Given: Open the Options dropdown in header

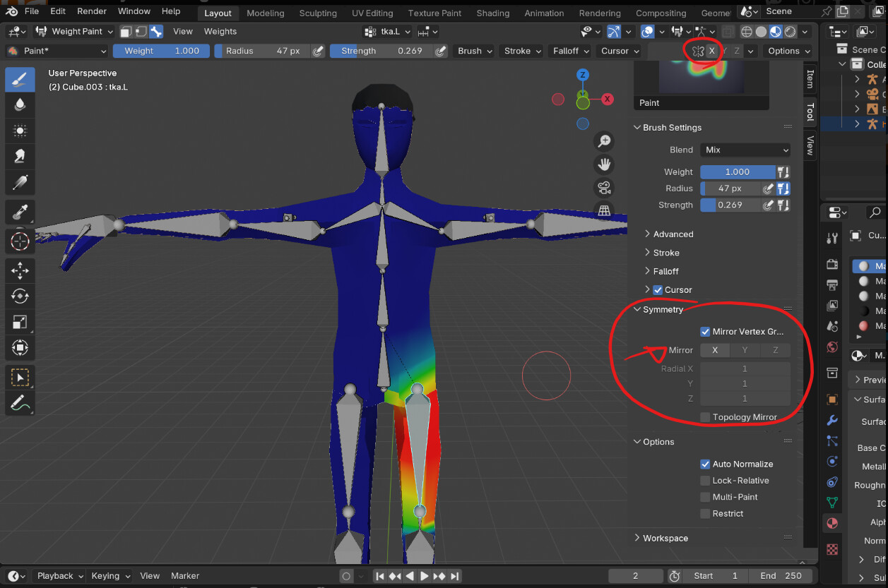Looking at the screenshot, I should [788, 51].
